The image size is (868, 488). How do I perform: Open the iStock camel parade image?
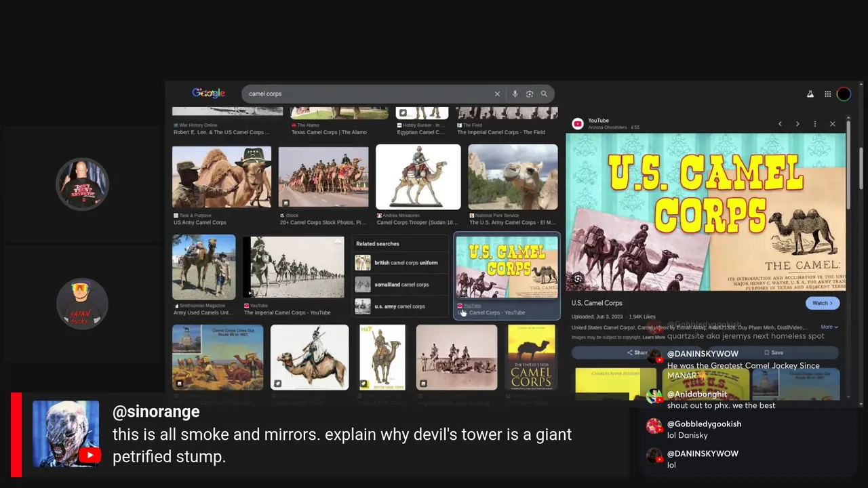[323, 177]
